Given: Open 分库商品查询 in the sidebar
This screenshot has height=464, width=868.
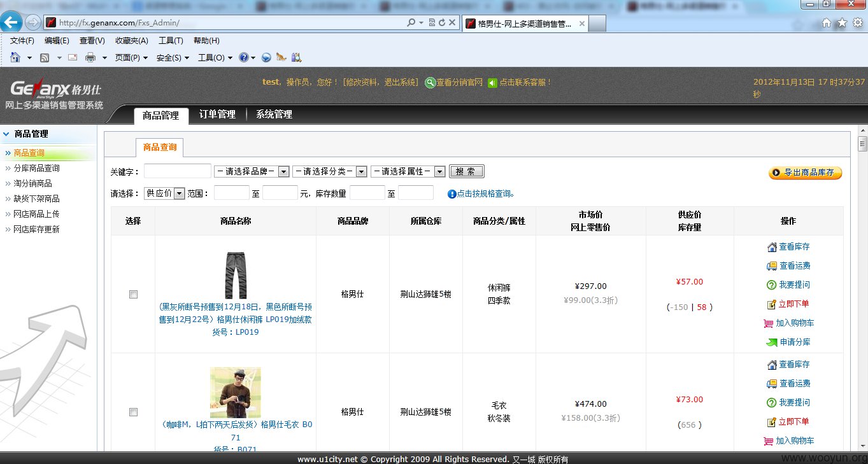Looking at the screenshot, I should pos(36,168).
